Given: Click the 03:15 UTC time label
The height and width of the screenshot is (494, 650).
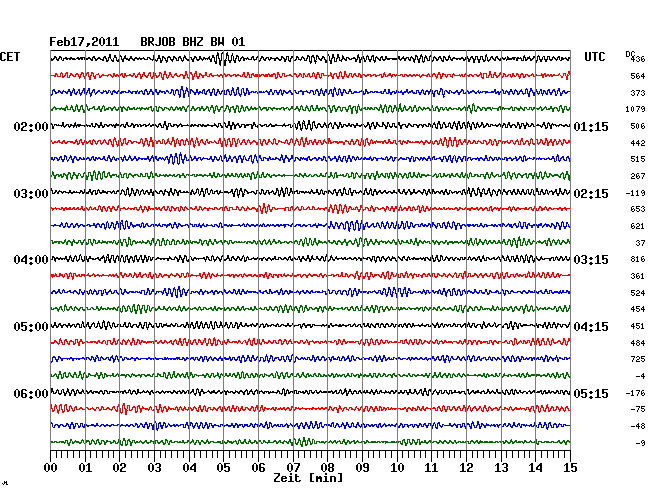Looking at the screenshot, I should [591, 260].
